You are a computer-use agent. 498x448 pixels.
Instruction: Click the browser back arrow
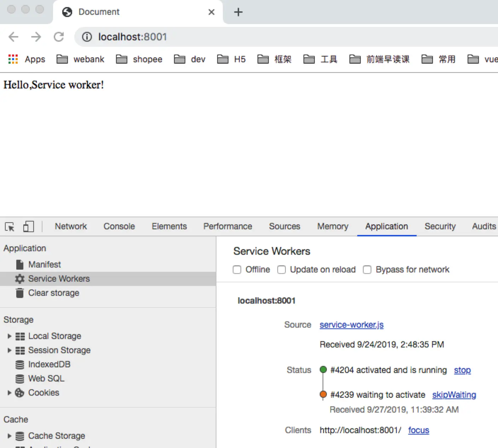pos(13,37)
